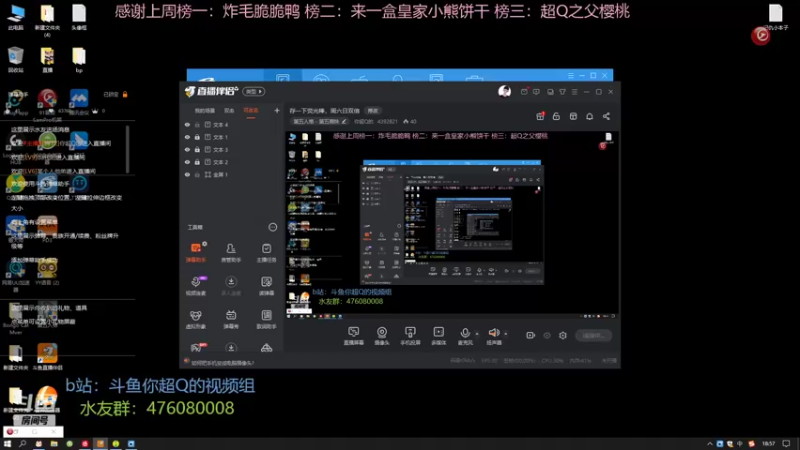Open the hamburger menu in title bar
The width and height of the screenshot is (800, 450).
coord(574,92)
